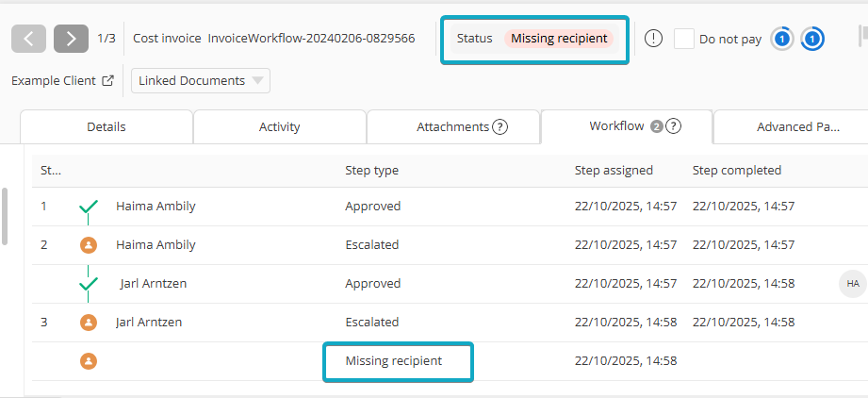Click green checkmark for Jarl Arntzen approval

tap(89, 284)
